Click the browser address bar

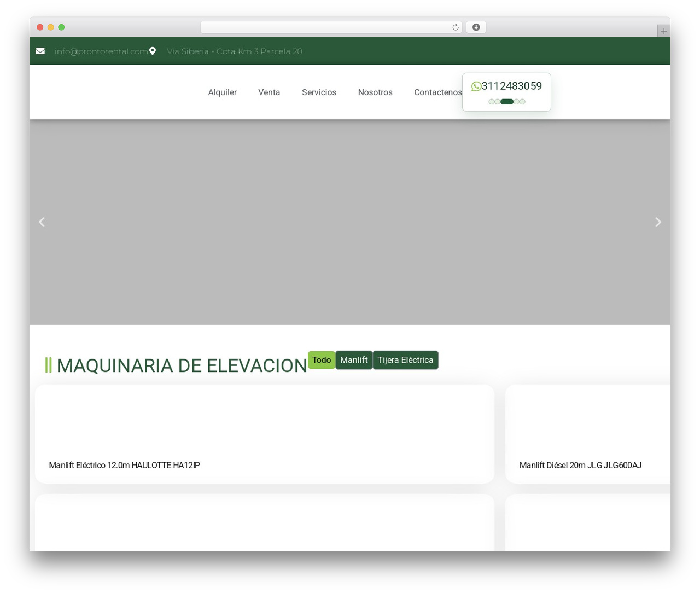click(331, 27)
